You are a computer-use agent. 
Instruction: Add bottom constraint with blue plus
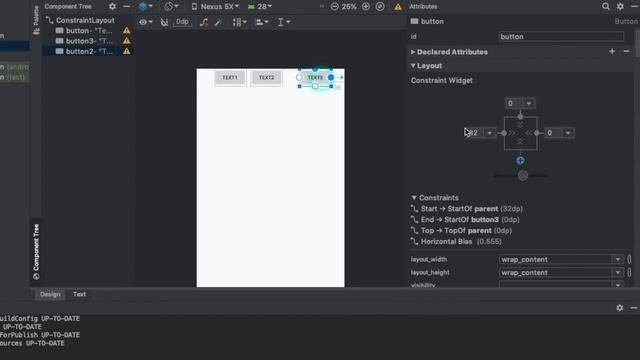520,161
